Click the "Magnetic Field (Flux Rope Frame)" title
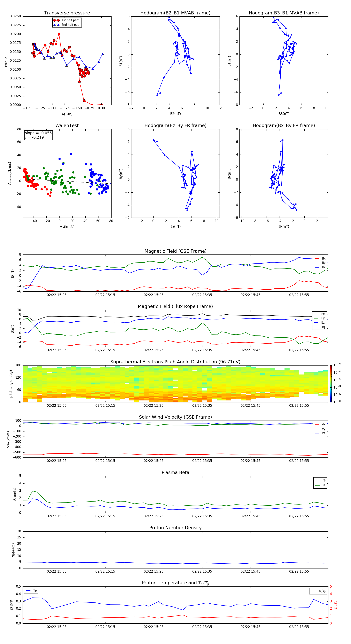The width and height of the screenshot is (351, 644). tap(175, 307)
